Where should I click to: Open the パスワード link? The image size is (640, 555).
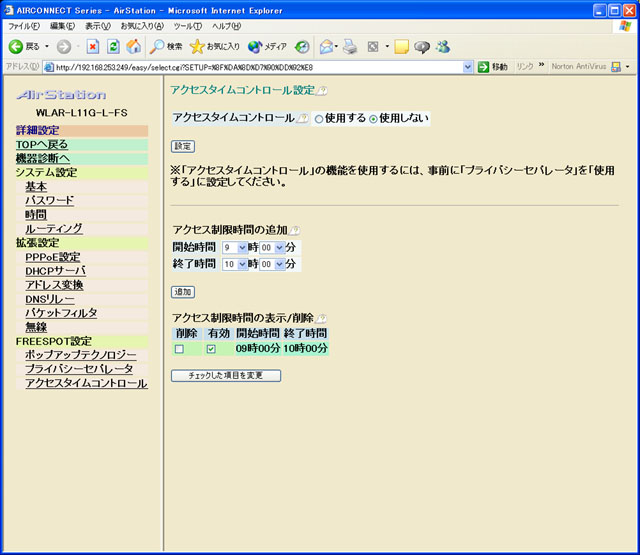pyautogui.click(x=49, y=201)
